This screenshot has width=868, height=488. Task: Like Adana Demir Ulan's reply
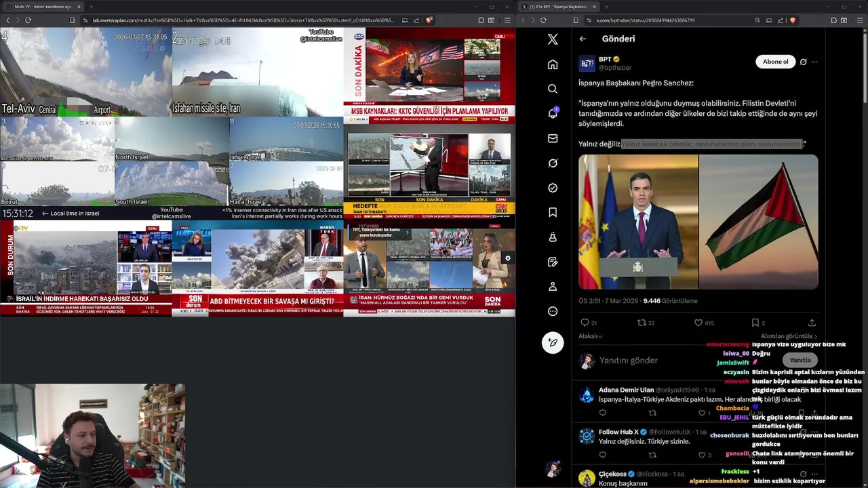click(x=702, y=413)
